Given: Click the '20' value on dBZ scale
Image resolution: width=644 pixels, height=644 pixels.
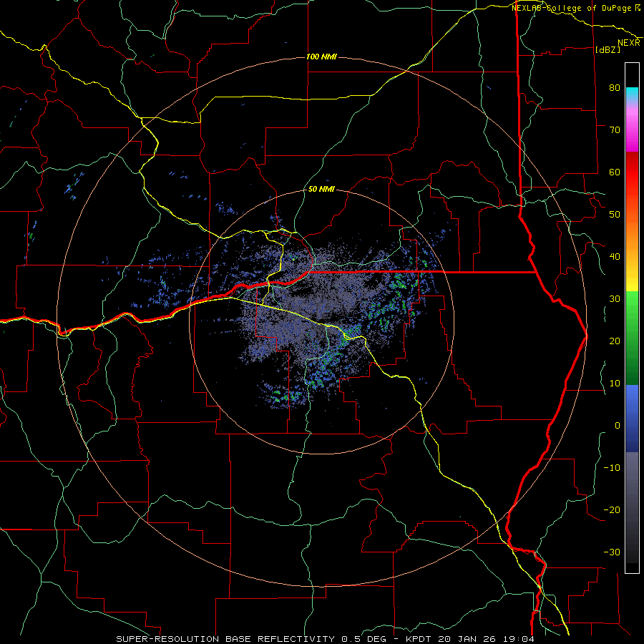Looking at the screenshot, I should coord(615,341).
